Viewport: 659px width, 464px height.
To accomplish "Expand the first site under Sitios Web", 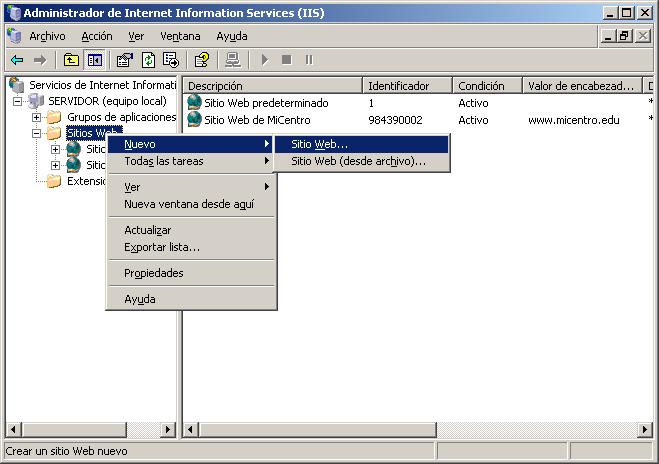I will (55, 149).
